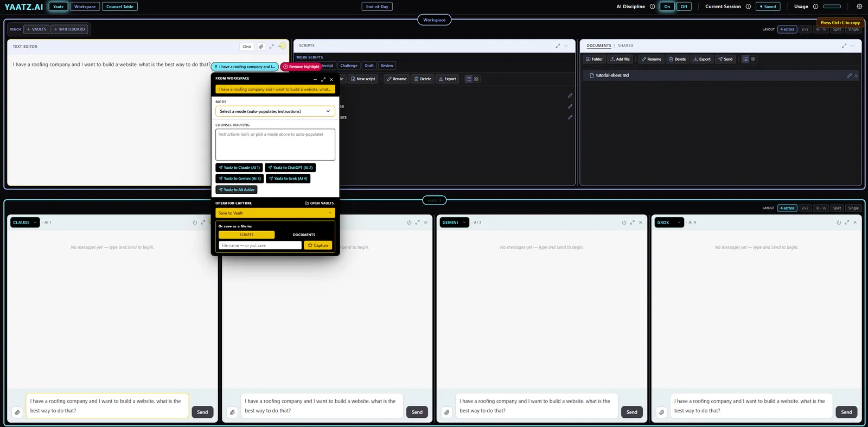The width and height of the screenshot is (868, 427).
Task: Click Yaatz to All Active button
Action: point(237,190)
